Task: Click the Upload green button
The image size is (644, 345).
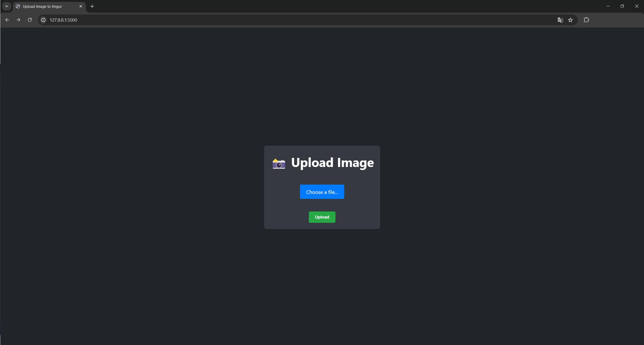Action: click(x=322, y=217)
